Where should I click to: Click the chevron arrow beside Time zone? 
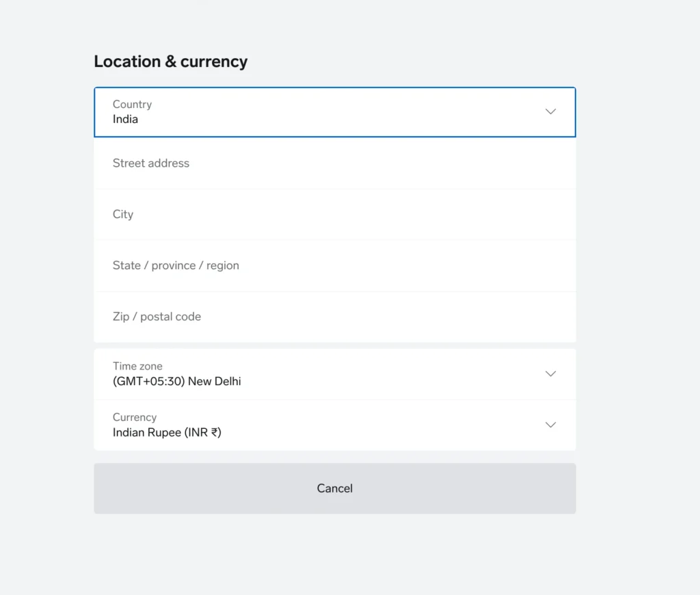tap(550, 374)
